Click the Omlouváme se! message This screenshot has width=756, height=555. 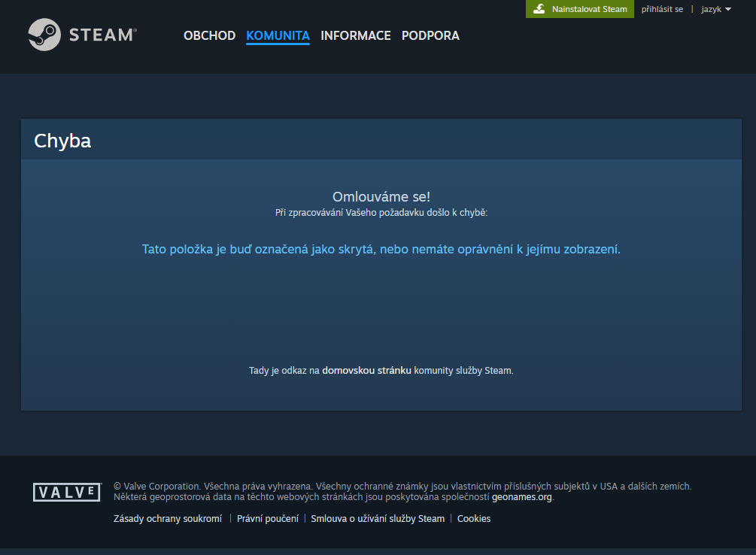[x=381, y=197]
